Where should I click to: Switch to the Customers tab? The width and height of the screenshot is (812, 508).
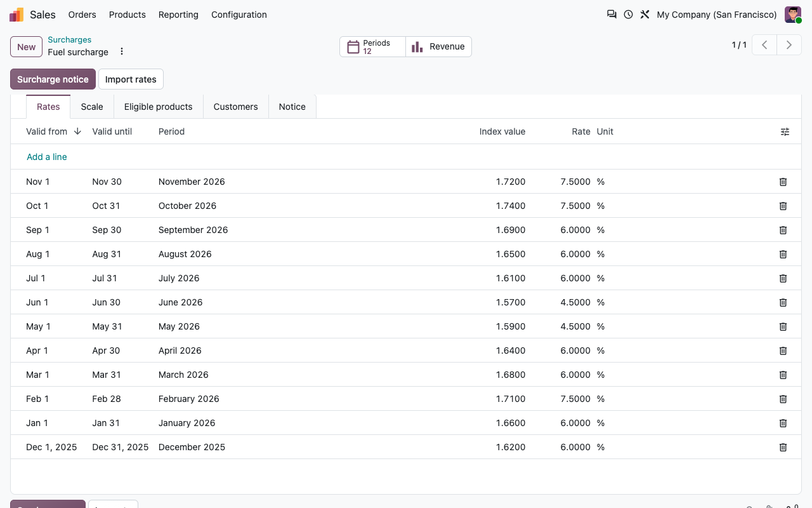pos(236,107)
